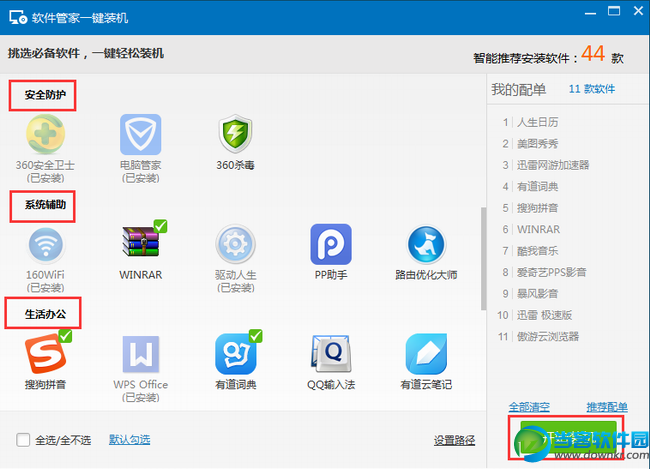
Task: Click the QQ输入法 name label
Action: click(x=331, y=385)
